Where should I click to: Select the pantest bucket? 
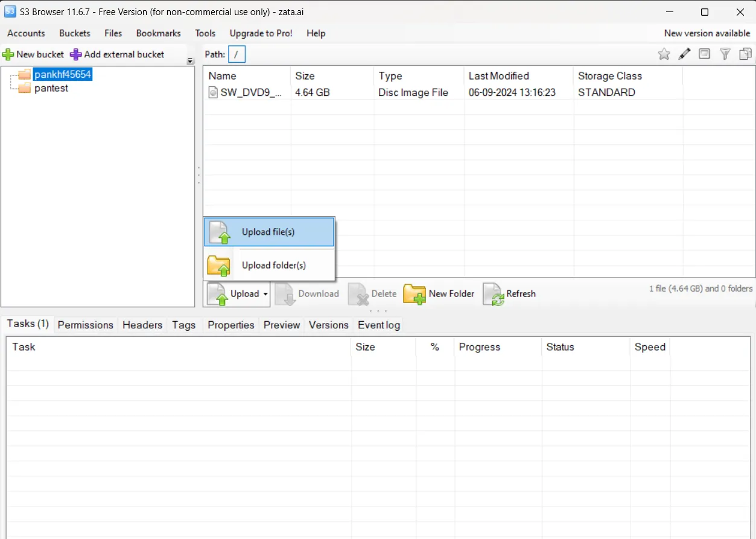pyautogui.click(x=51, y=88)
